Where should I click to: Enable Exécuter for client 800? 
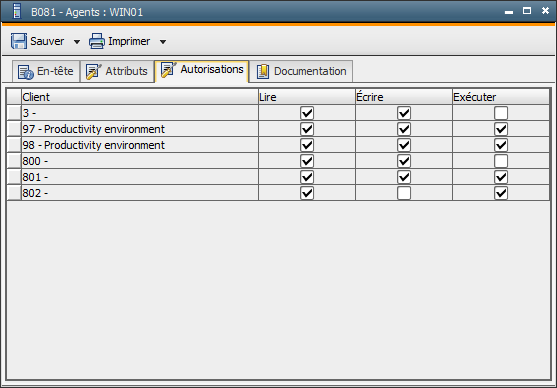501,161
